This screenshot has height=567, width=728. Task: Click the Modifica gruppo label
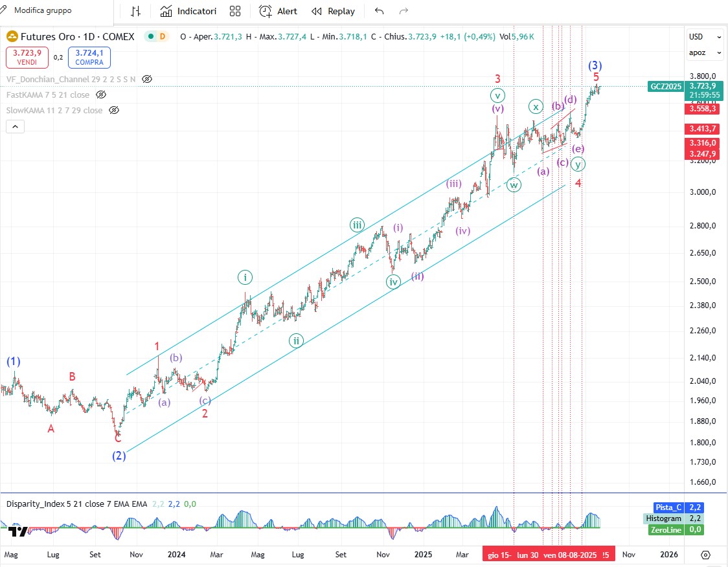[43, 10]
